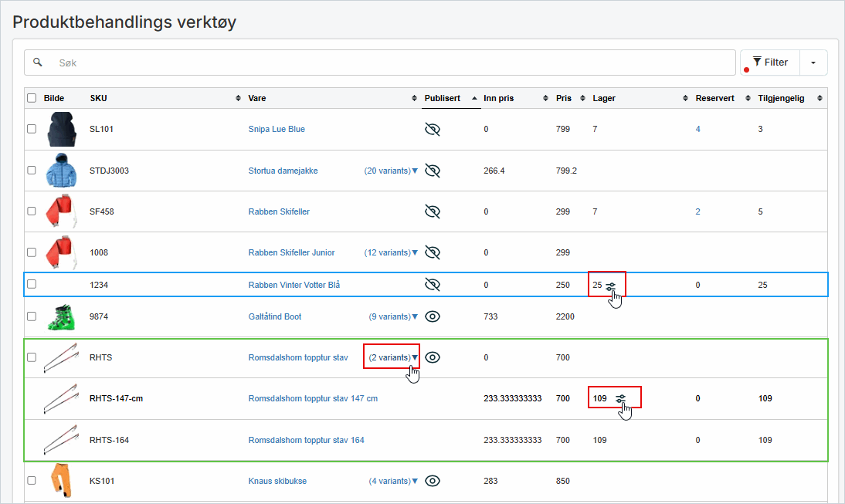Click the blue jacket thumbnail for STDJ3003
This screenshot has width=845, height=504.
click(61, 171)
